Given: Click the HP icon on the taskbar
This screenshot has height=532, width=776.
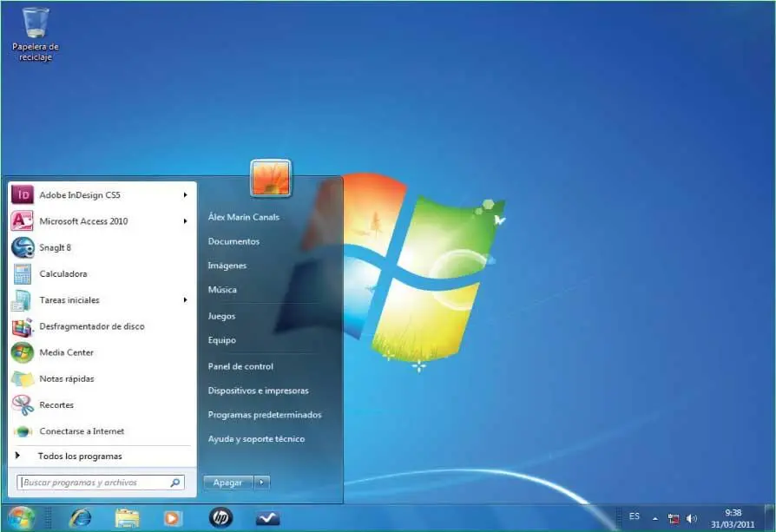Looking at the screenshot, I should (220, 517).
